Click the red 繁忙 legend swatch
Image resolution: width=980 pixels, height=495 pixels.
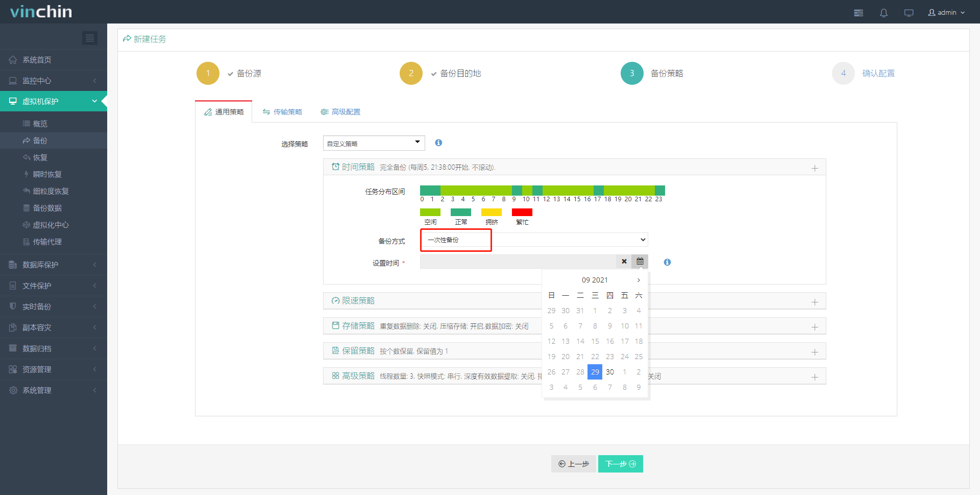[522, 212]
